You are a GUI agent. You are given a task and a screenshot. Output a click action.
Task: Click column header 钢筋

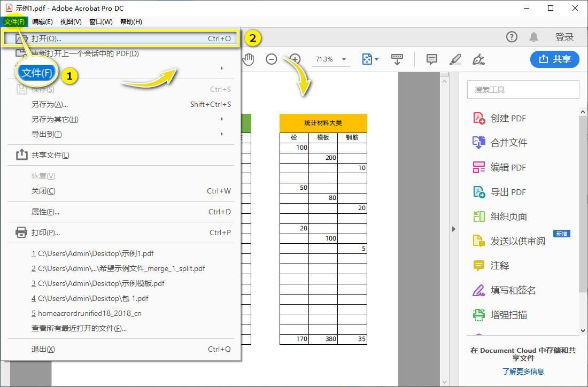pyautogui.click(x=352, y=137)
